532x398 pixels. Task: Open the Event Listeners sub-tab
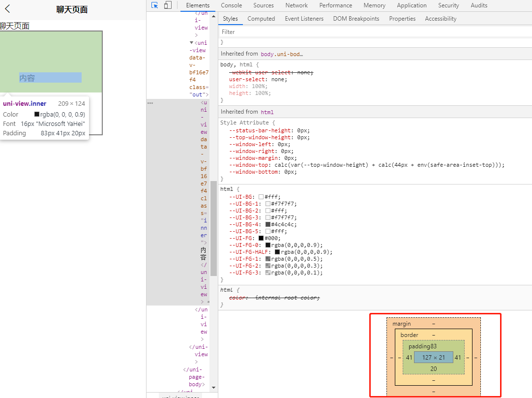[x=304, y=19]
